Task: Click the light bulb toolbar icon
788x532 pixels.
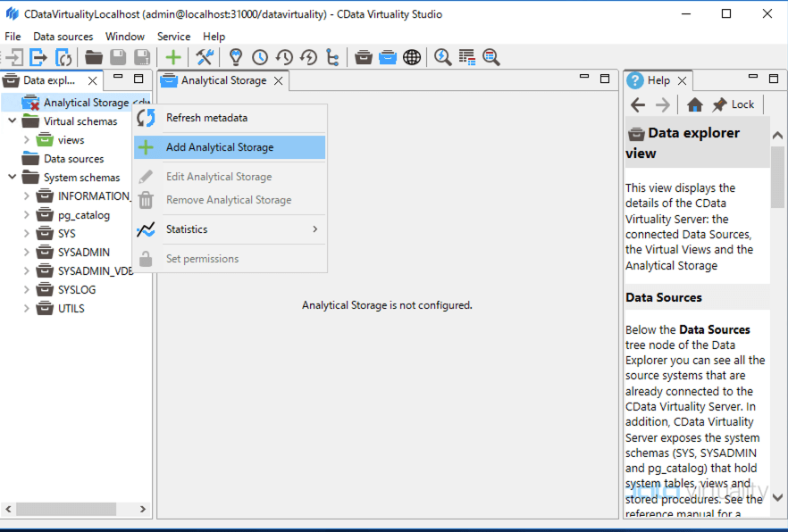Action: coord(236,57)
